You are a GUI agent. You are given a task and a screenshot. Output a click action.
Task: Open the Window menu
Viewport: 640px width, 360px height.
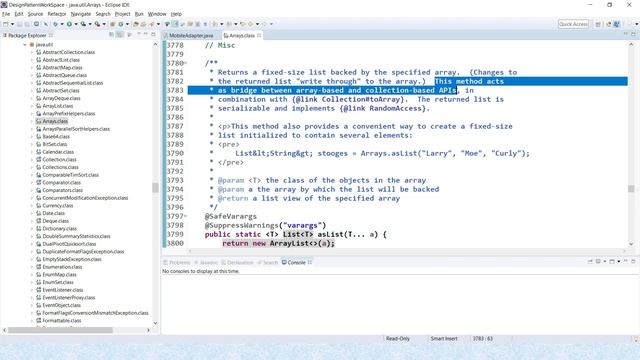click(x=157, y=14)
